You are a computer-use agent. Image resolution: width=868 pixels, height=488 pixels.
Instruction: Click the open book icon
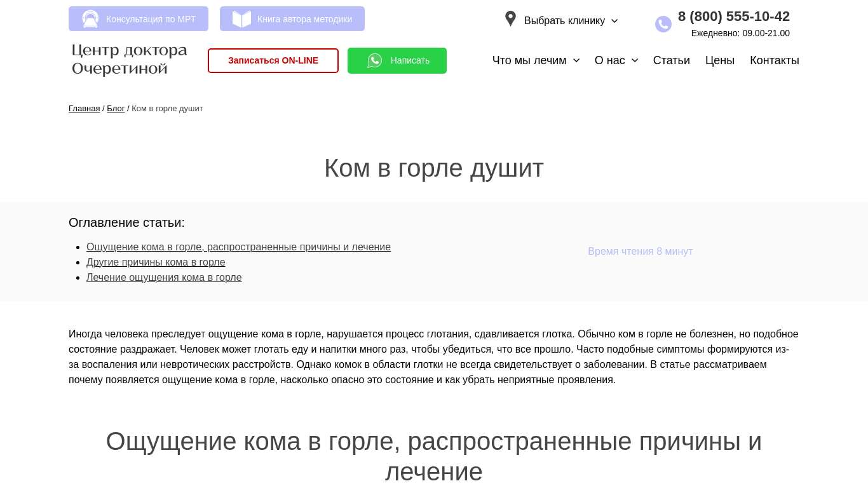pyautogui.click(x=241, y=19)
